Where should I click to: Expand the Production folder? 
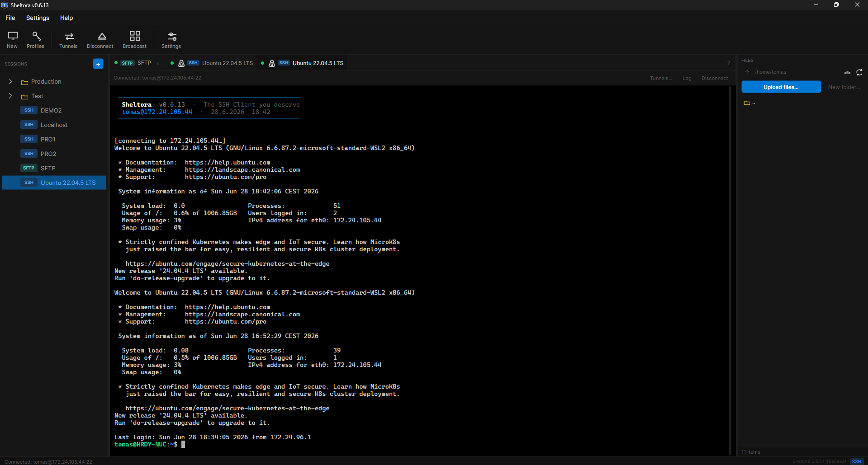click(x=10, y=82)
